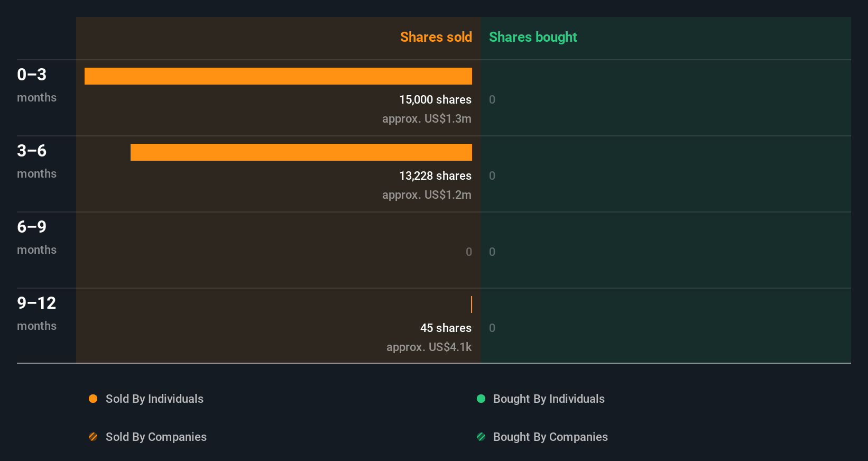Click the Shares sold column header
This screenshot has width=868, height=461.
(436, 37)
